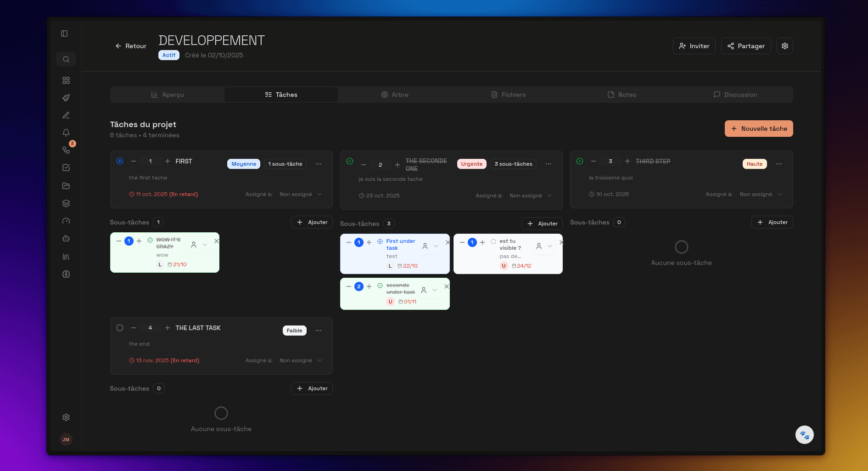Uncheck THE SECONDE ONE completed status
Screen dimensions: 868x471
350,161
